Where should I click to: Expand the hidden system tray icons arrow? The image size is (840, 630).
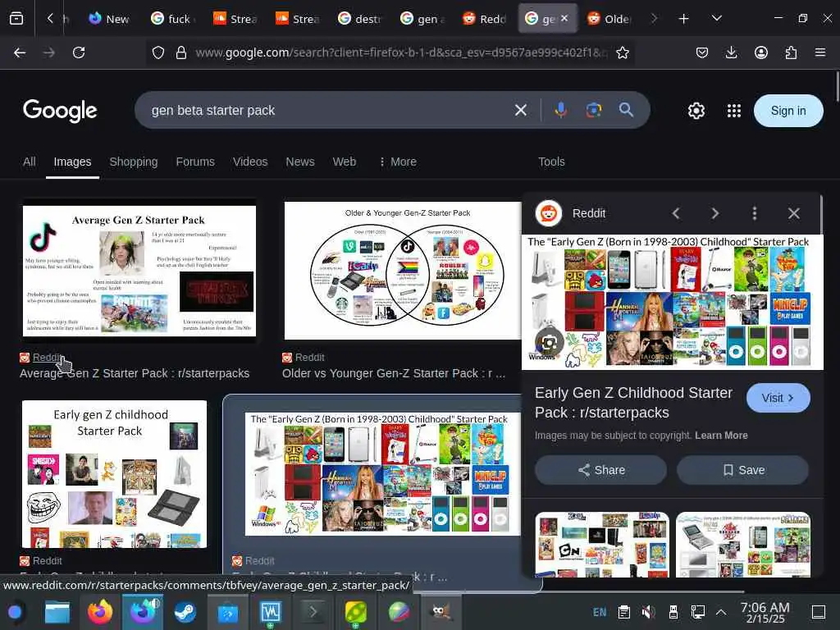click(721, 612)
